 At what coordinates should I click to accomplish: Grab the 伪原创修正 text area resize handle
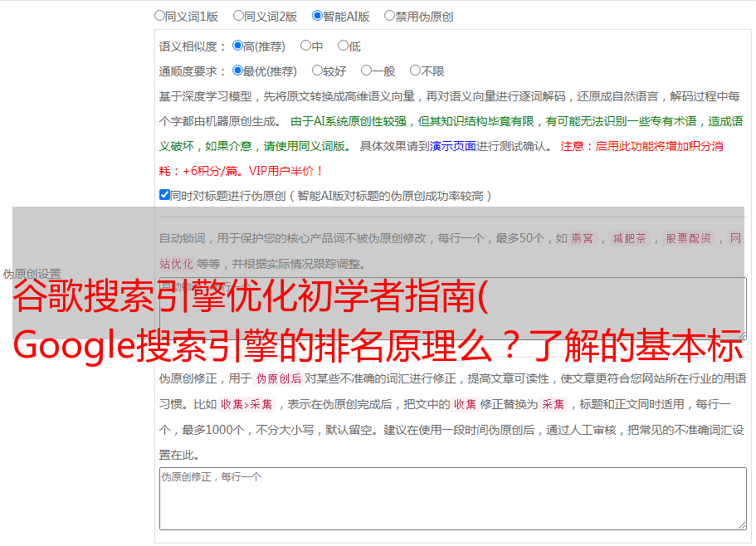(x=742, y=524)
